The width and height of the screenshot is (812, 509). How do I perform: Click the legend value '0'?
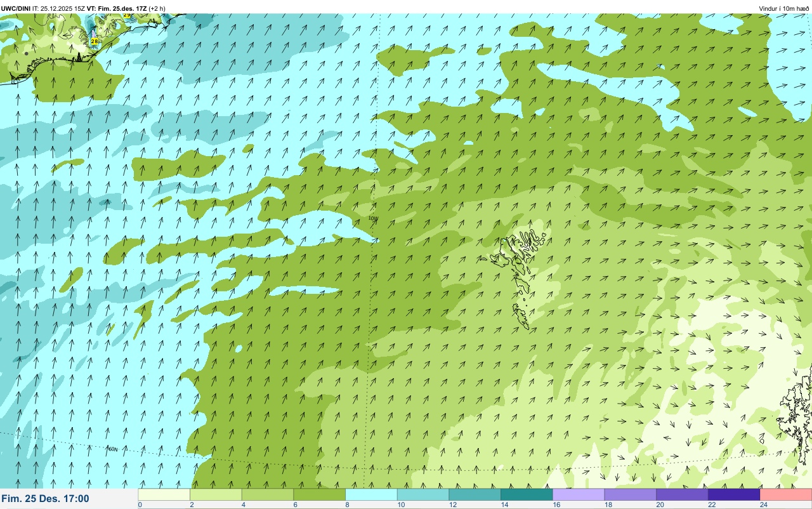[140, 505]
